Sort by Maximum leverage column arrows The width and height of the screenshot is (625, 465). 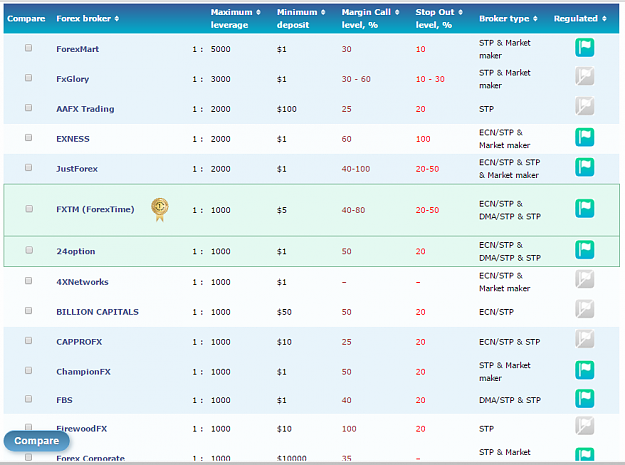(258, 12)
